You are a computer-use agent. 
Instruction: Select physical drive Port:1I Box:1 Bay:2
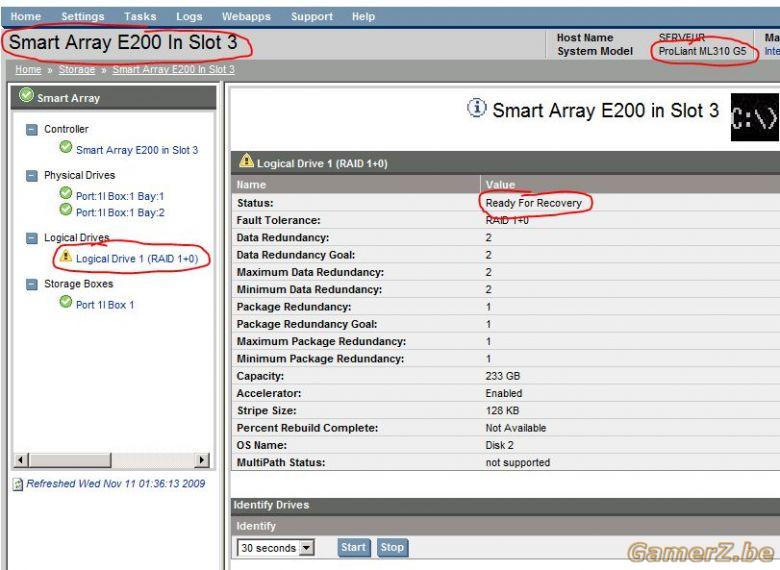pos(120,212)
